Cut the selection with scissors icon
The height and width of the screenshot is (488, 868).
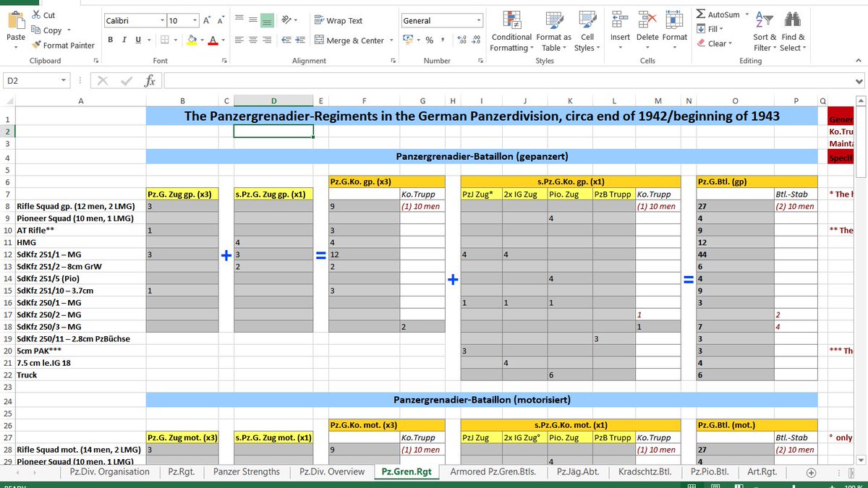36,15
